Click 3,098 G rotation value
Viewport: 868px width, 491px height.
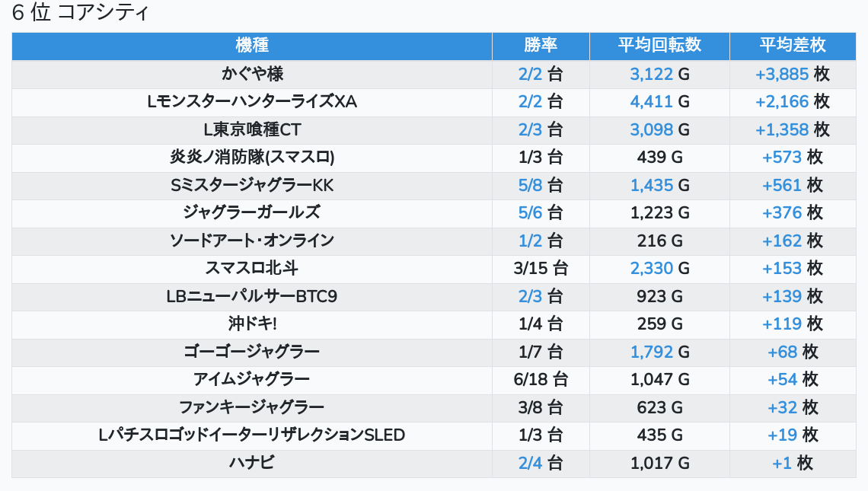pos(659,129)
